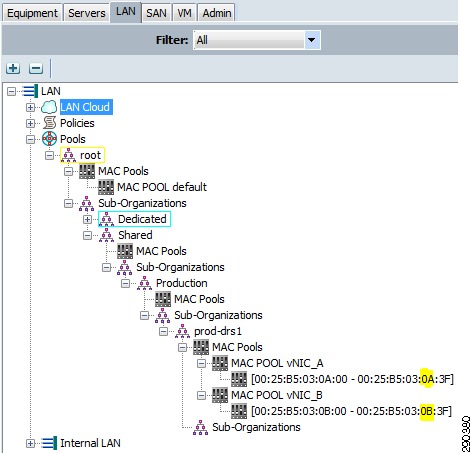The height and width of the screenshot is (453, 471).
Task: Switch to the Equipment tab
Action: (32, 13)
